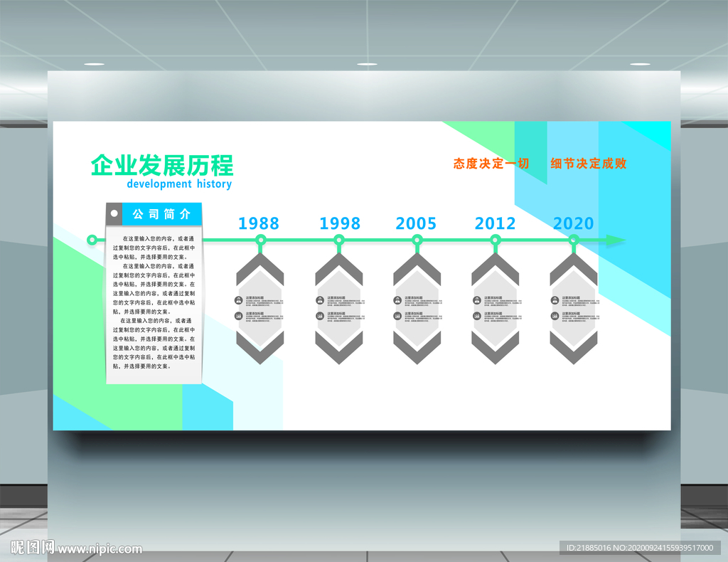The height and width of the screenshot is (562, 728).
Task: Click the lower round icon in the 2020 card
Action: pyautogui.click(x=555, y=316)
